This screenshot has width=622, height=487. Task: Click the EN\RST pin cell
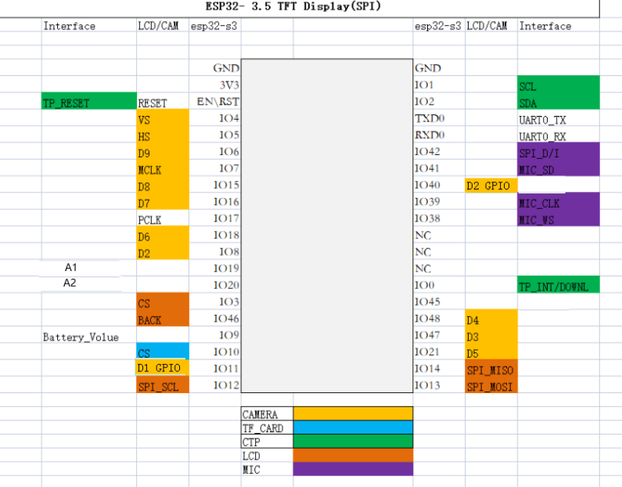[214, 102]
